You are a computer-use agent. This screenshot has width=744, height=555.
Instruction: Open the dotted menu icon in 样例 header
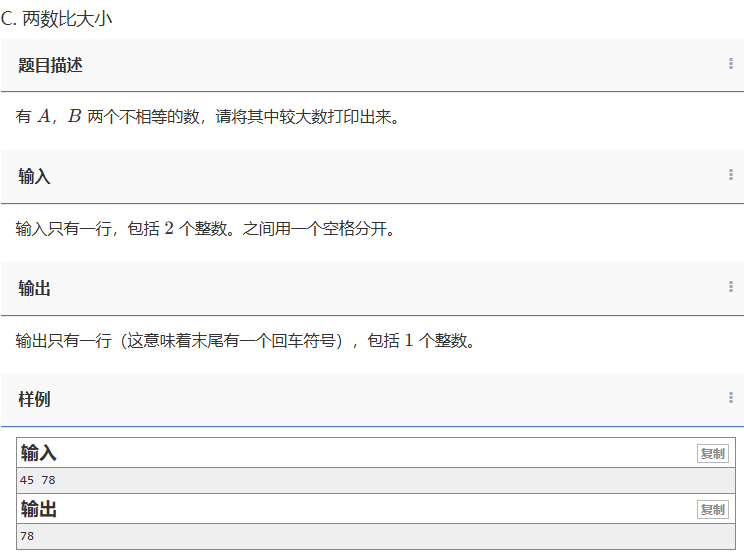[731, 398]
